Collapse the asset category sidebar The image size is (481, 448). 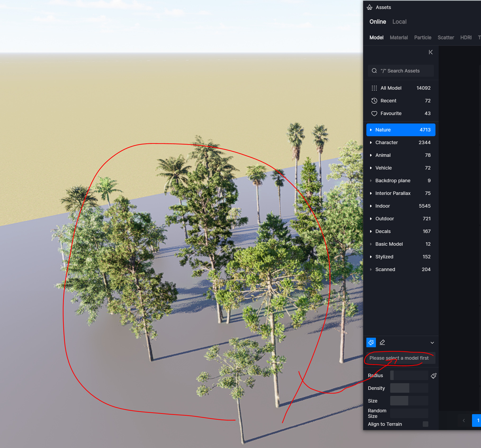[x=431, y=52]
